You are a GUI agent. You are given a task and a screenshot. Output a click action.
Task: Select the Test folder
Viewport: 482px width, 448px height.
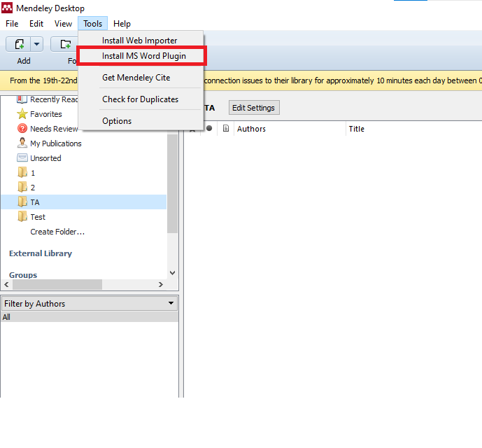(38, 217)
